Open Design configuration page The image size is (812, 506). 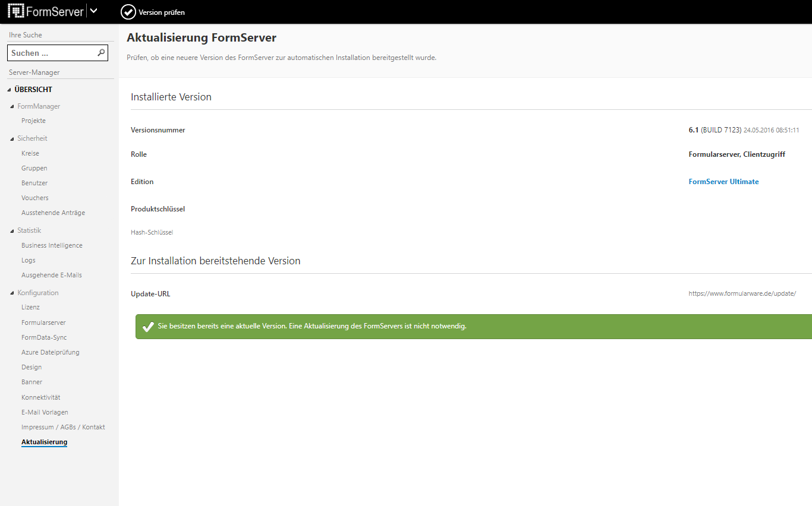click(32, 367)
